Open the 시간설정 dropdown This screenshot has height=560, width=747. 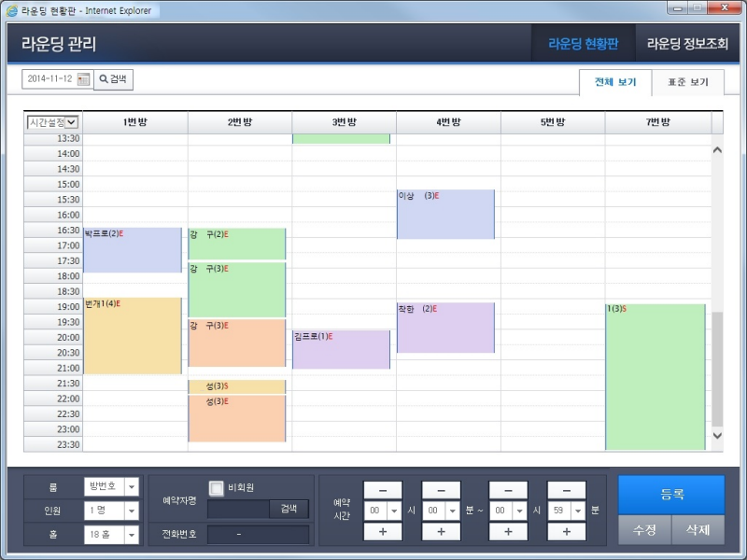53,122
